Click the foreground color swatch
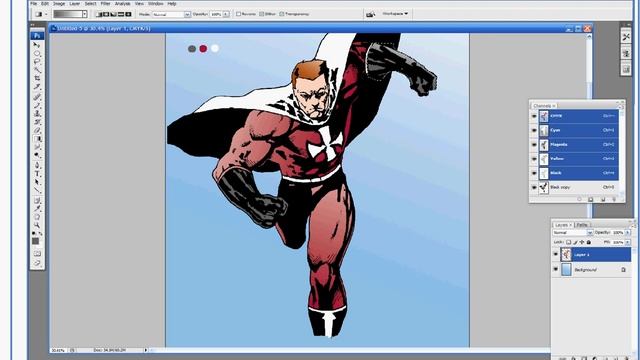The image size is (640, 360). click(36, 241)
